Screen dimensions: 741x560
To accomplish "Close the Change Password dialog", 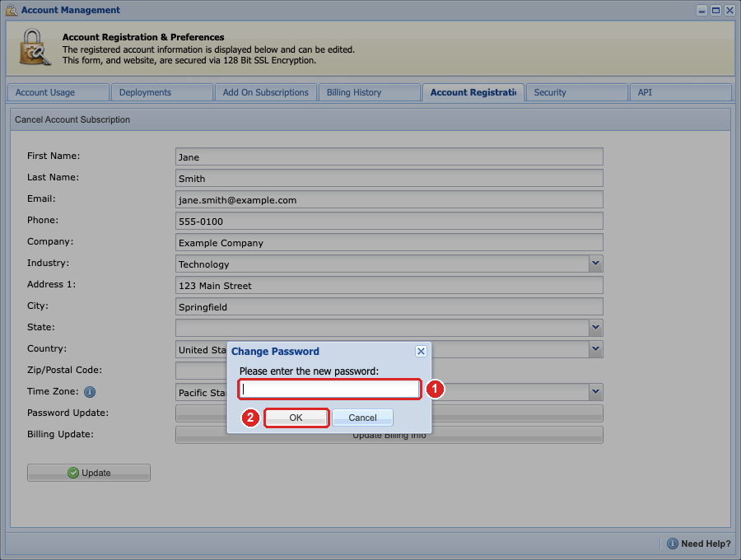I will [x=421, y=351].
